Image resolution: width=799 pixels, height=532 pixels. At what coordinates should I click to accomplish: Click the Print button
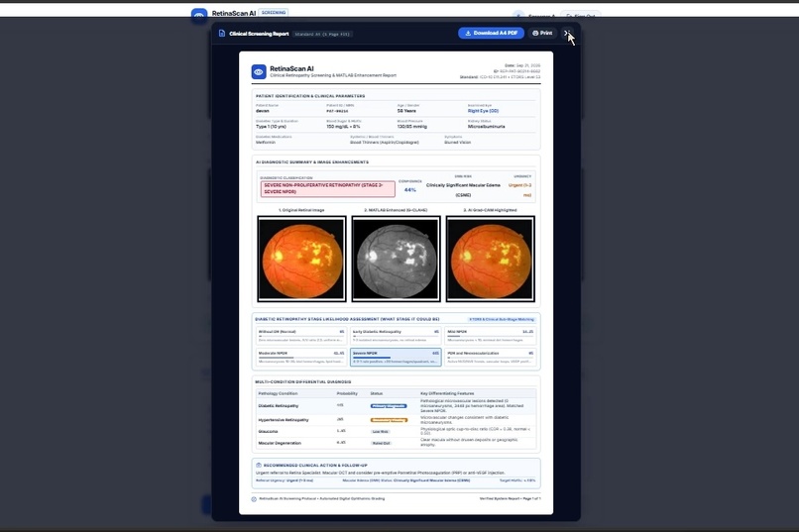point(542,33)
